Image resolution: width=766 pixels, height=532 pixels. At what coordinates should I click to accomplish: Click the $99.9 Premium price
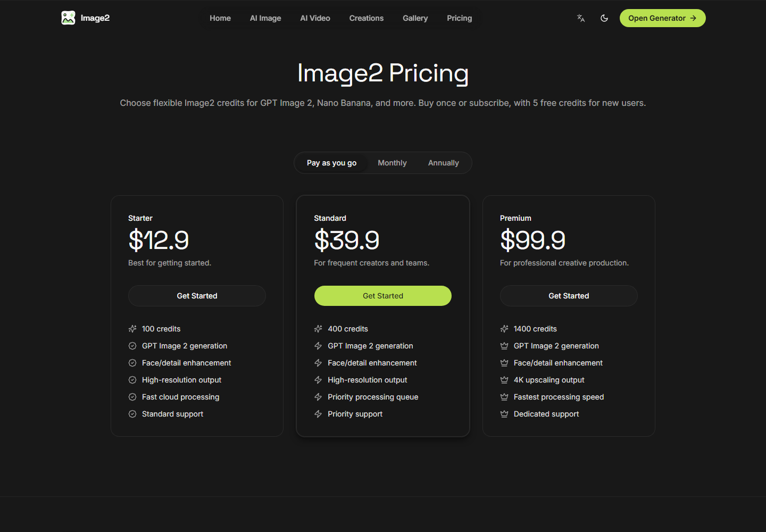pyautogui.click(x=532, y=240)
